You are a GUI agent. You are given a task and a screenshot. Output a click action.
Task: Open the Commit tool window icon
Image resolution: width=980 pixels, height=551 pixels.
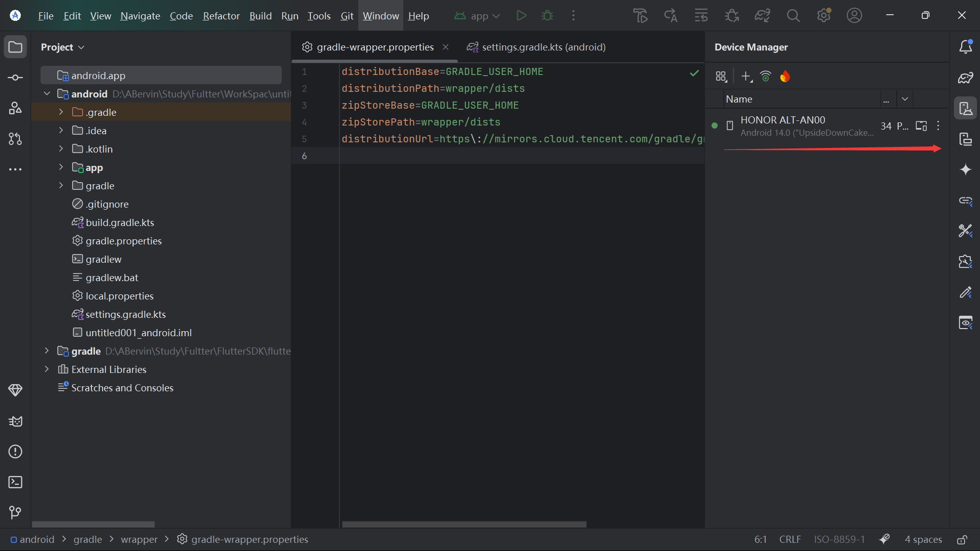tap(15, 78)
